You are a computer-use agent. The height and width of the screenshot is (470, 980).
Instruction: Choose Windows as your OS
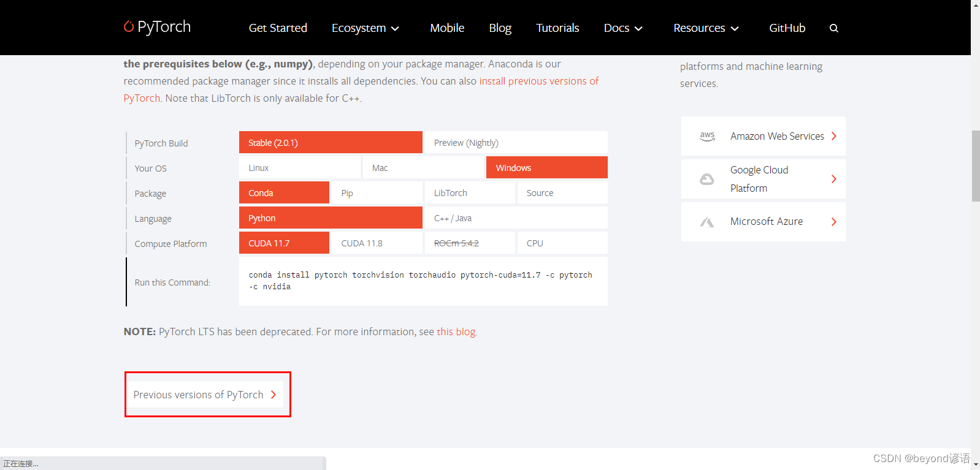[x=547, y=167]
